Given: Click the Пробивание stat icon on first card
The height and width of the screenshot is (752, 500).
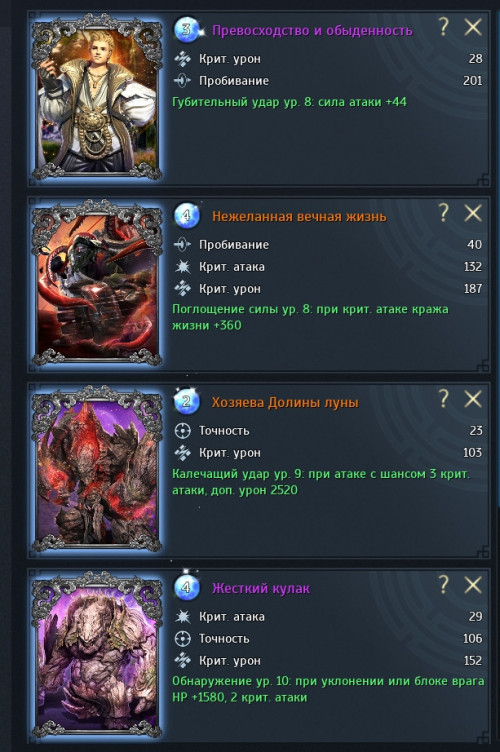Looking at the screenshot, I should click(x=182, y=81).
